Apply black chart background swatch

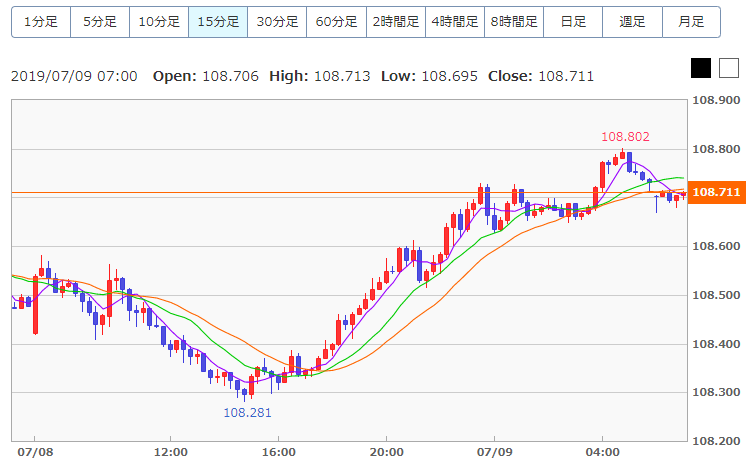tap(701, 68)
